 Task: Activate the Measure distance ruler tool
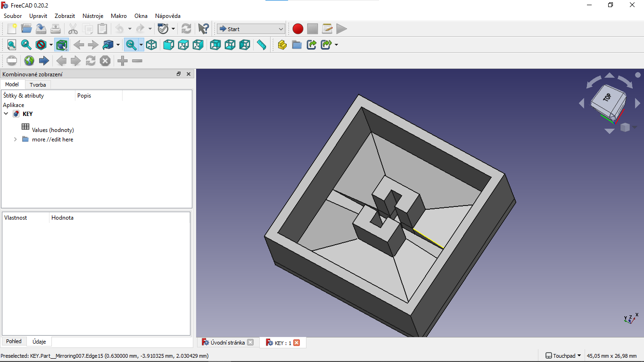pos(261,45)
